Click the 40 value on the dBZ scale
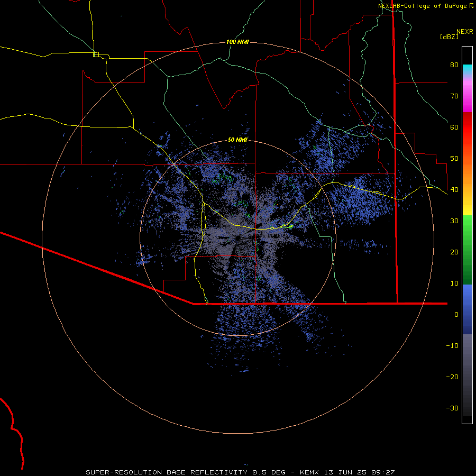476x476 pixels. [454, 190]
